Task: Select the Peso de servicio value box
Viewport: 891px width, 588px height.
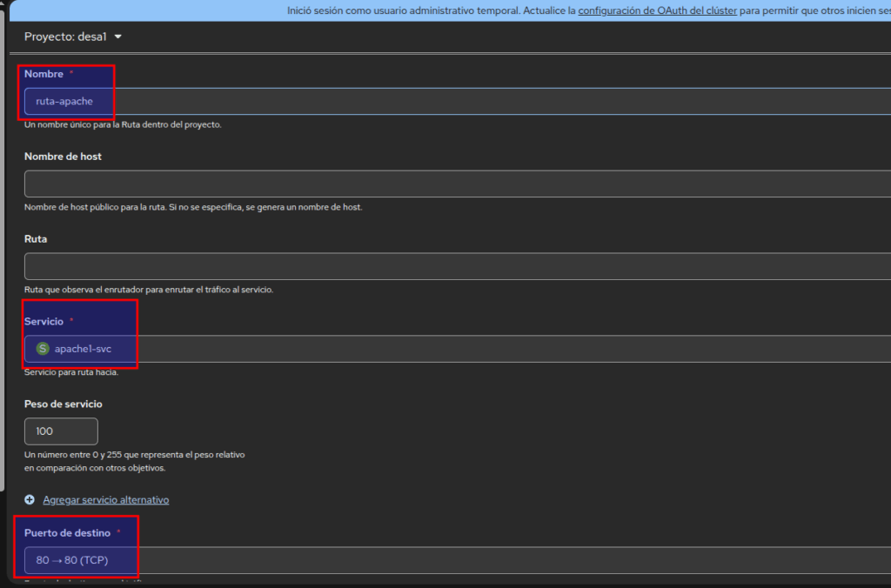Action: coord(61,431)
